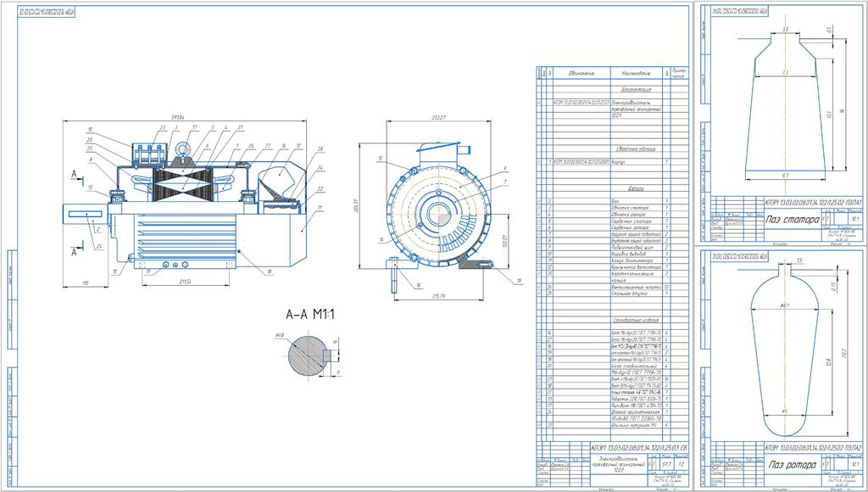This screenshot has height=492, width=868.
Task: Click the rotor slot code ending ПЗ.ПА2
Action: [x=813, y=447]
